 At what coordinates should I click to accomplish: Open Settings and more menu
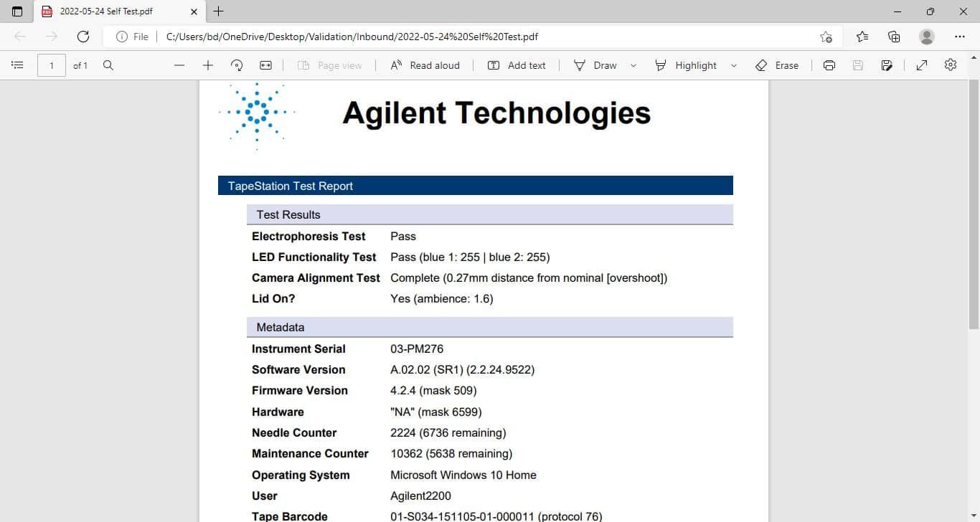[x=960, y=37]
